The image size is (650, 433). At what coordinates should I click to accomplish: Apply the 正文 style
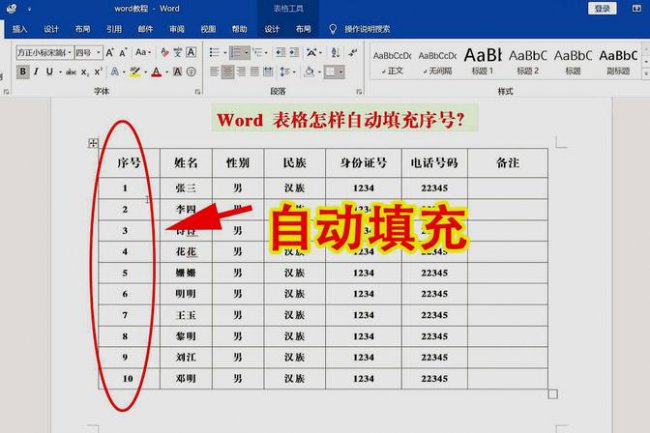392,63
